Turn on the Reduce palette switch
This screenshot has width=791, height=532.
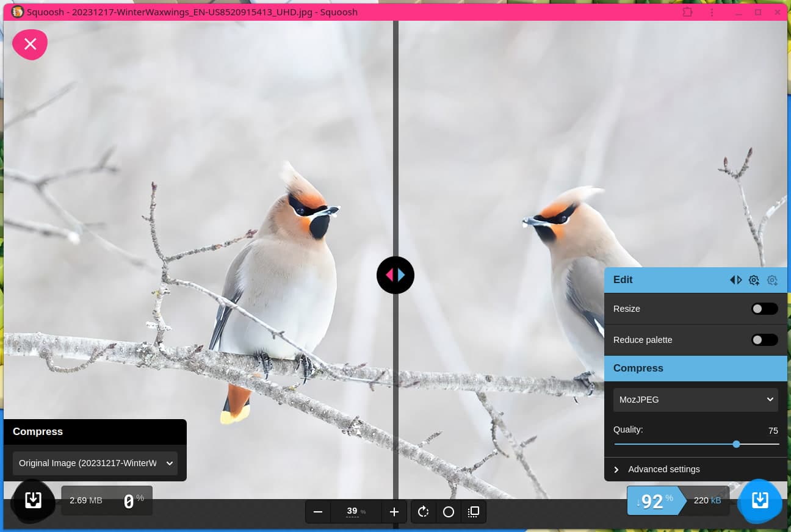764,340
